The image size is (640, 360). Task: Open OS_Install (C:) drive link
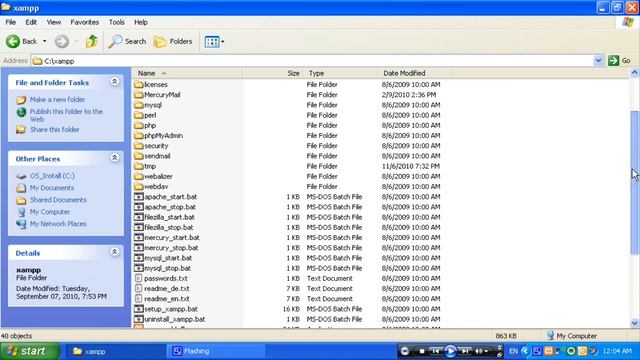(52, 176)
